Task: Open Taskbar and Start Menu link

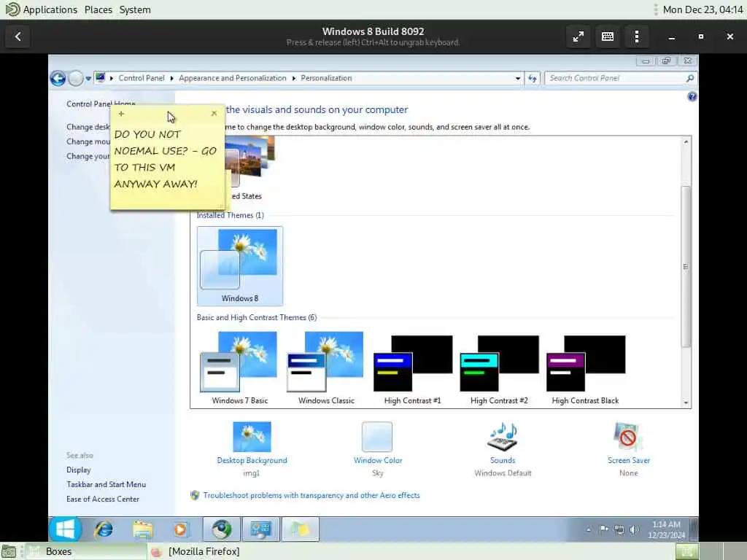Action: [107, 484]
